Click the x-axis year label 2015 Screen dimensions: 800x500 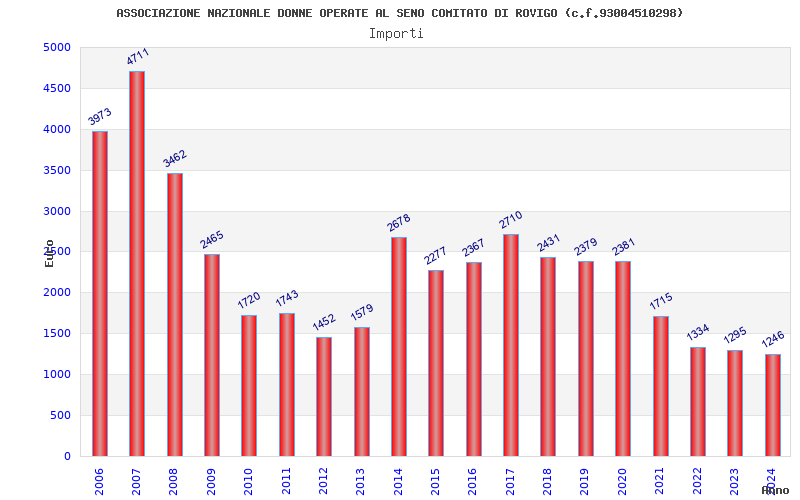point(435,481)
